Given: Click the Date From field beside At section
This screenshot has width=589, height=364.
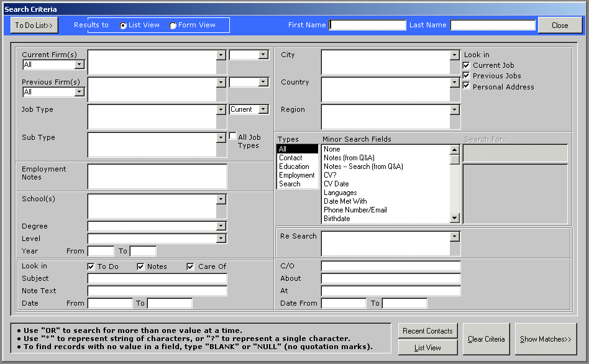Looking at the screenshot, I should [344, 303].
